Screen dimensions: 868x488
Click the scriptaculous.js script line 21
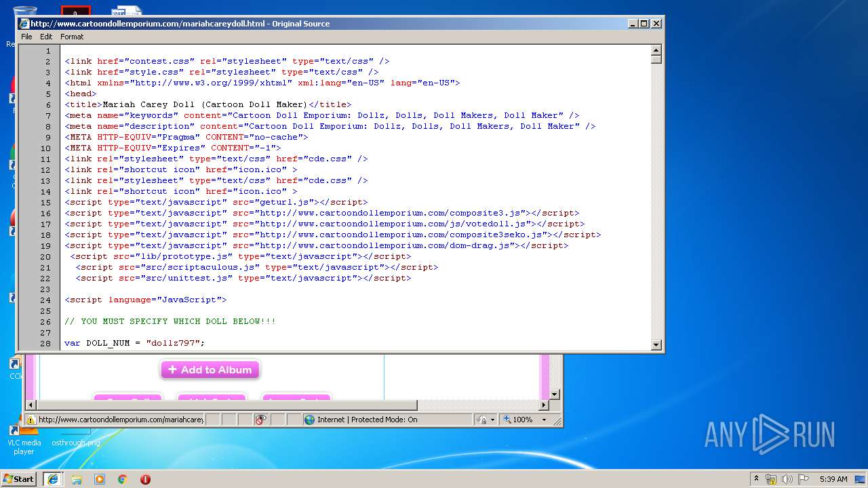click(257, 267)
